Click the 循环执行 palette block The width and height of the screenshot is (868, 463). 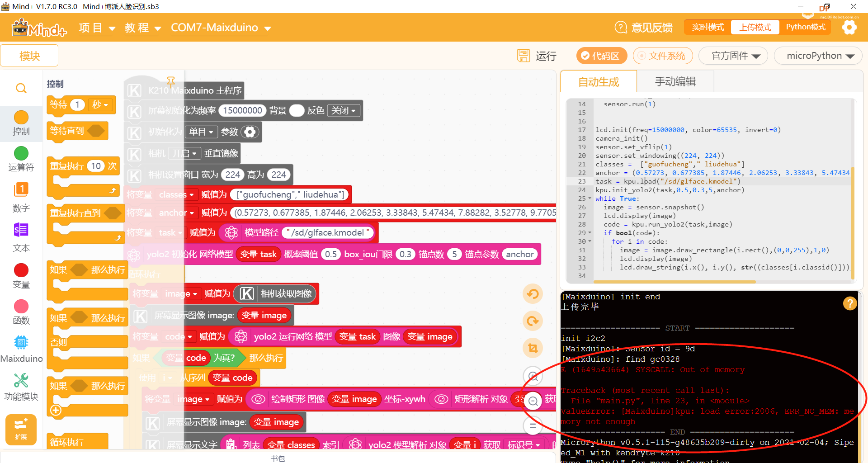click(78, 442)
